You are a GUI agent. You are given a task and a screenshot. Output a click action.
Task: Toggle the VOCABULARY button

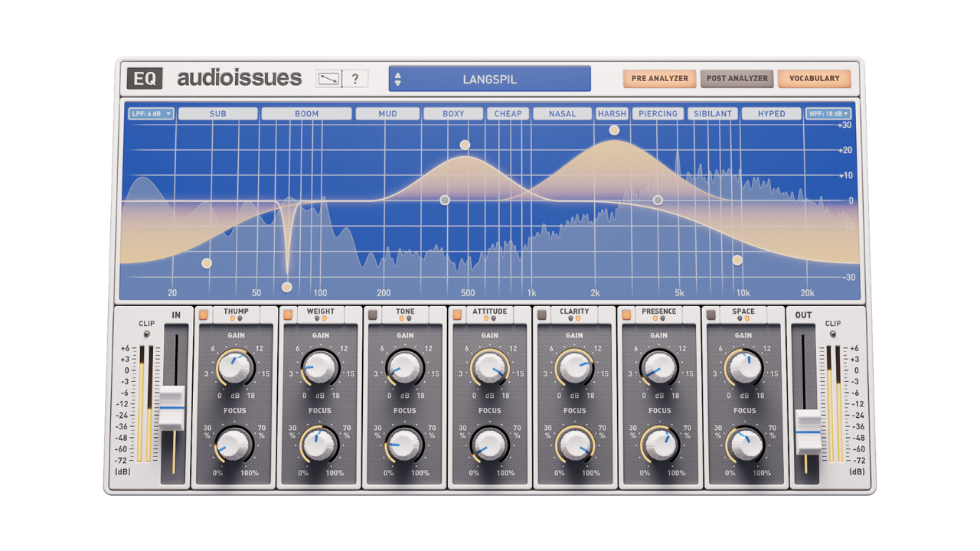coord(815,78)
